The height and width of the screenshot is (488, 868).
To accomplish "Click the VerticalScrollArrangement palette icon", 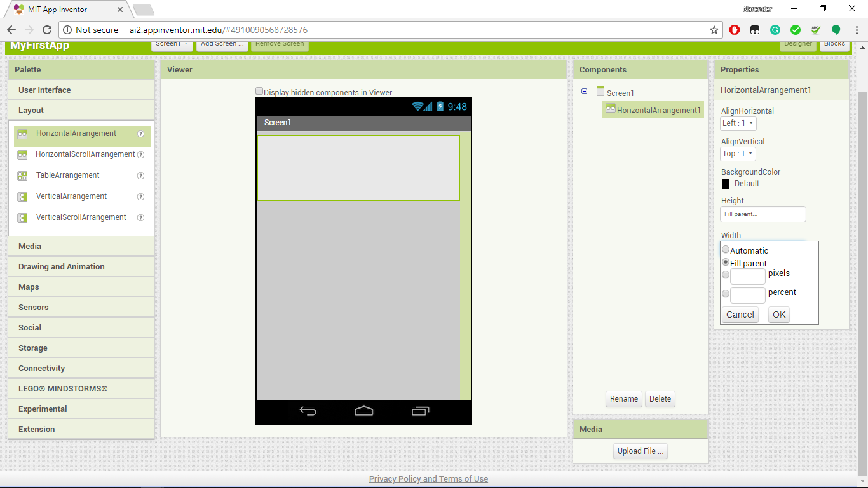I will pos(22,218).
